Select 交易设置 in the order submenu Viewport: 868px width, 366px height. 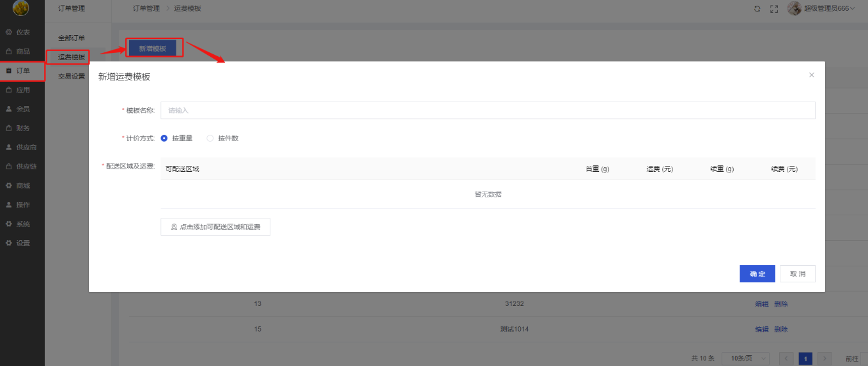71,77
